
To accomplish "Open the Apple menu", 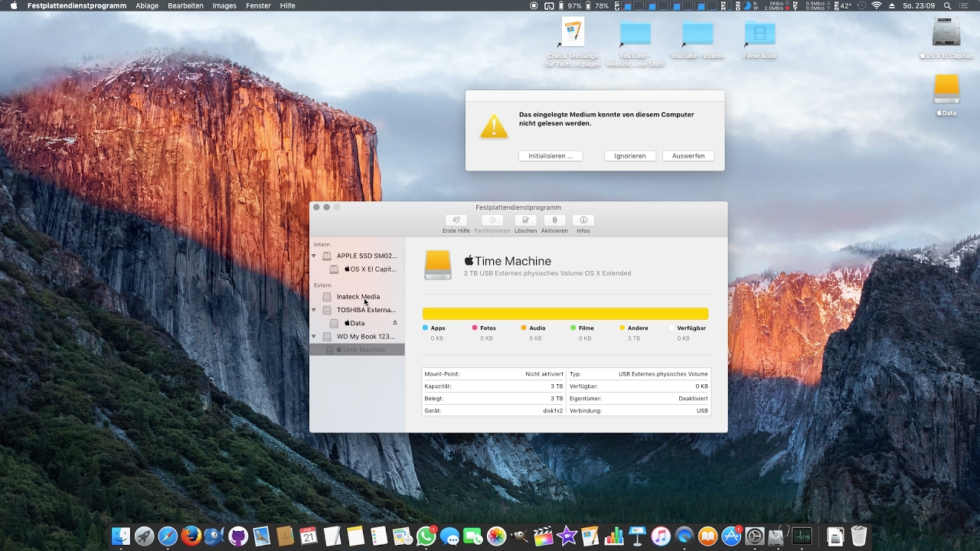I will pyautogui.click(x=13, y=5).
